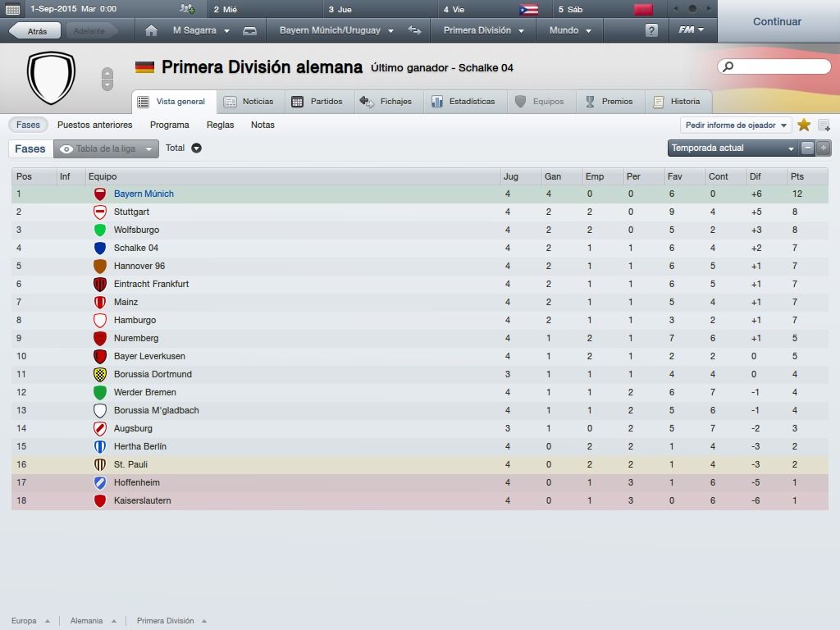Add this league to favourites with the star
The height and width of the screenshot is (630, 840).
pyautogui.click(x=804, y=125)
